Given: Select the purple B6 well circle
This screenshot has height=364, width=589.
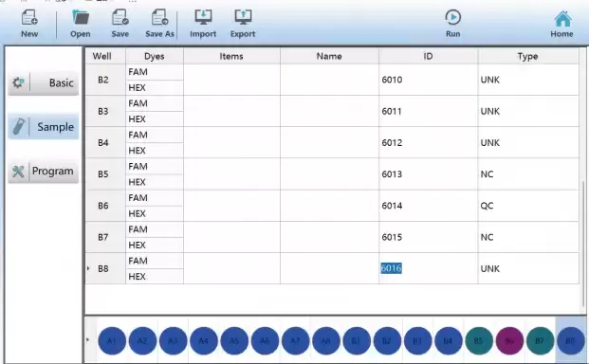Looking at the screenshot, I should point(509,340).
